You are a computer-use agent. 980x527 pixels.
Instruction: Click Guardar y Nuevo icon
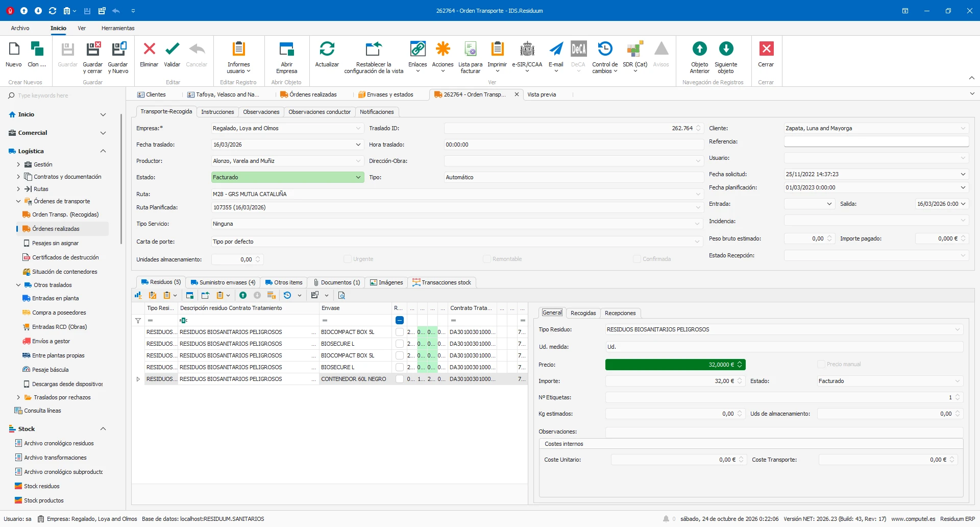tap(118, 49)
